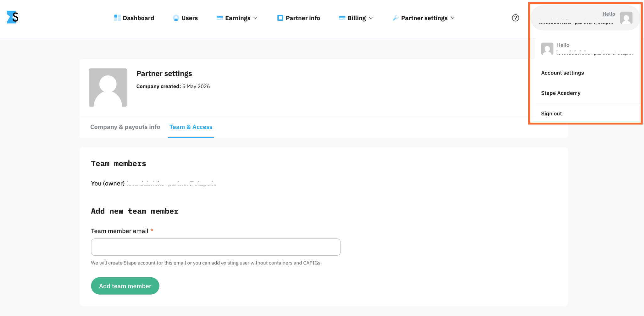Screen dimensions: 644x316
Task: Go to Dashboard in navigation
Action: [134, 18]
